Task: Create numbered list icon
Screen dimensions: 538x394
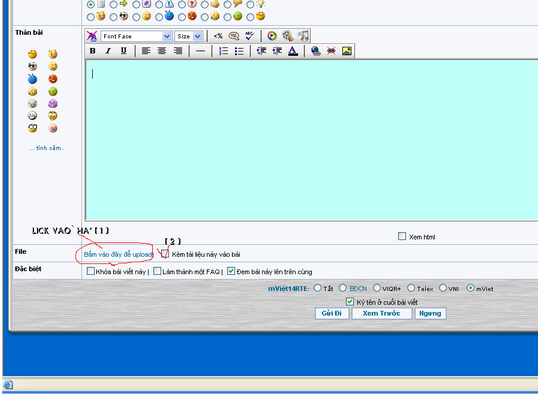Action: (224, 51)
